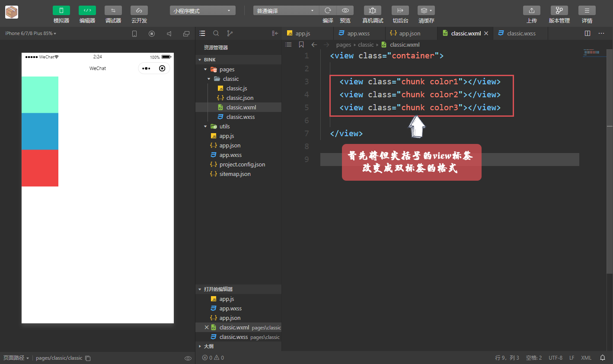
Task: Click the simulator record icon
Action: (152, 33)
